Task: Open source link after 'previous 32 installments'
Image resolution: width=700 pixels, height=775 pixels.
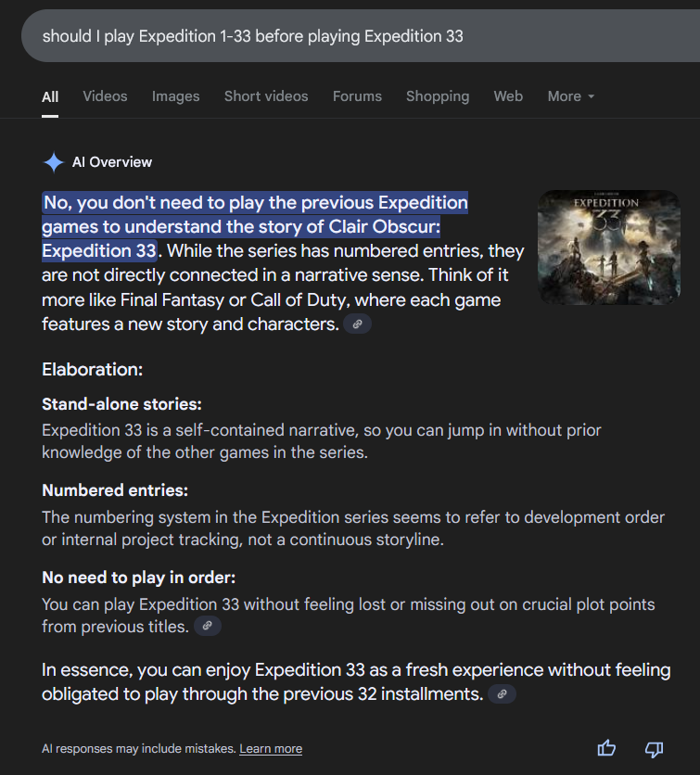Action: [x=502, y=694]
